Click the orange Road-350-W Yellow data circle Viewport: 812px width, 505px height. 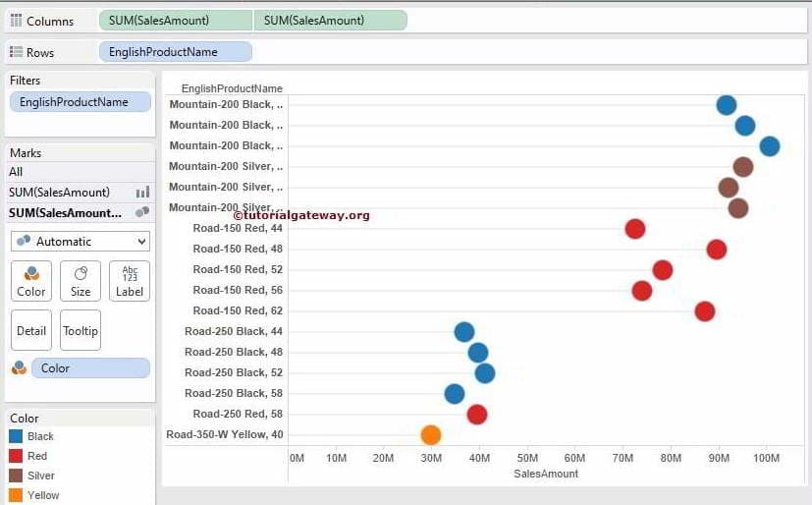431,435
